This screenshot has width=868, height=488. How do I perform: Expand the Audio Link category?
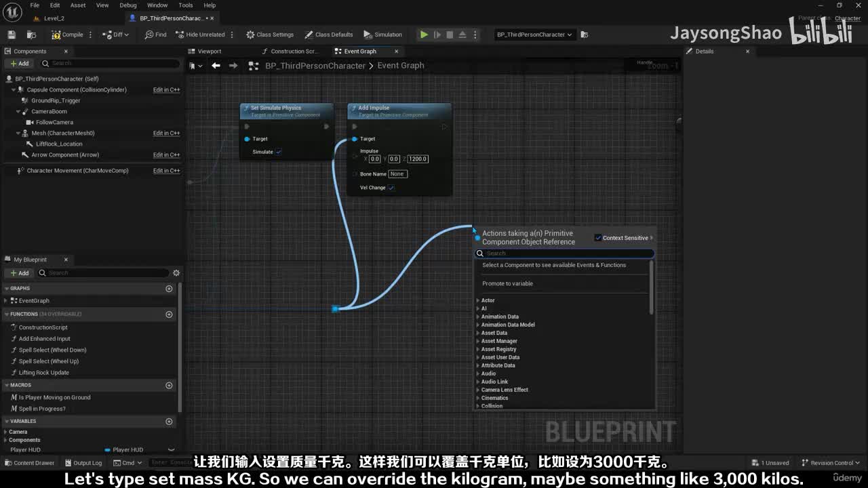pyautogui.click(x=478, y=382)
